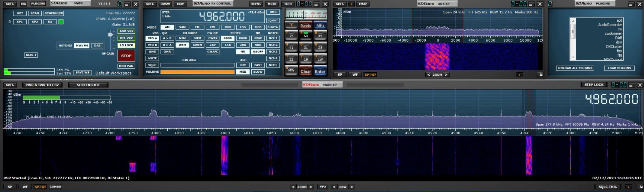Click the plugin list scroll-up arrow
Viewport: 644px width, 192px height.
573,21
